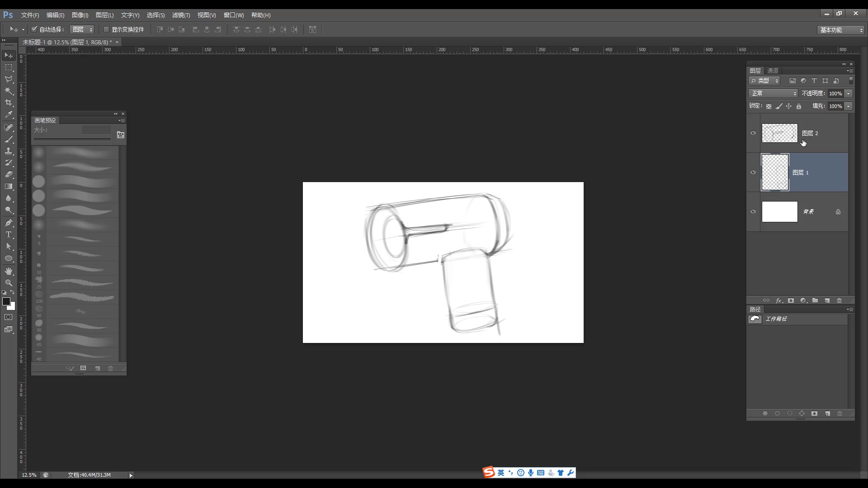This screenshot has width=868, height=488.
Task: Open the 正常 blending mode dropdown
Action: 773,93
